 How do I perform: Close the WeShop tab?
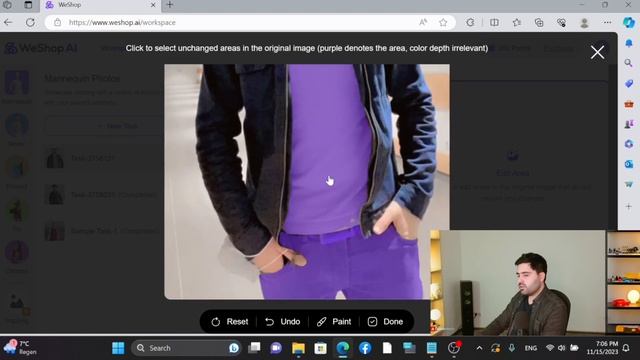click(153, 5)
